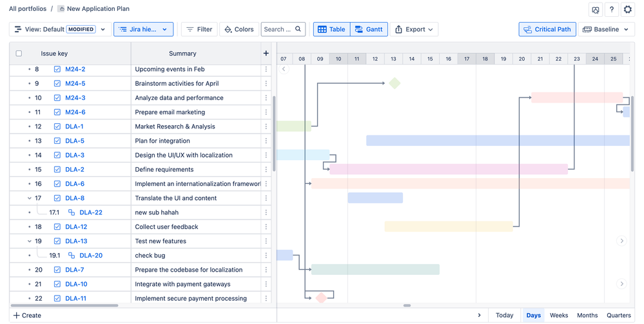Image resolution: width=644 pixels, height=324 pixels.
Task: Toggle the Critical Path button
Action: pos(547,29)
